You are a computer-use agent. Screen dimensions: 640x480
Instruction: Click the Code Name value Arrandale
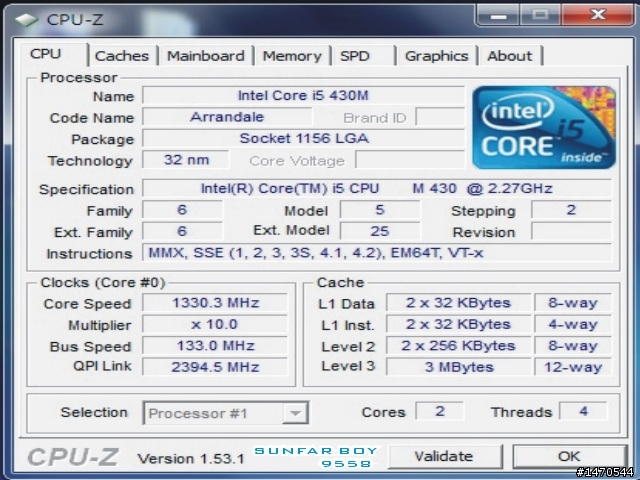click(227, 117)
